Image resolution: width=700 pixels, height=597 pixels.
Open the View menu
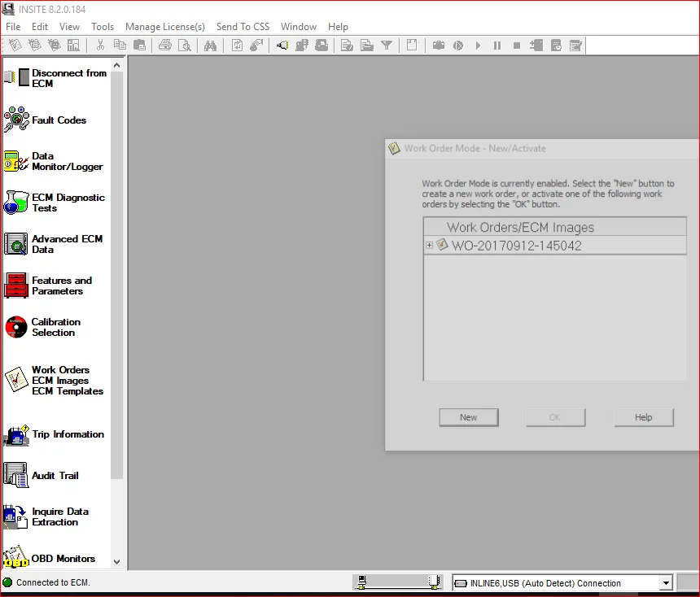70,27
